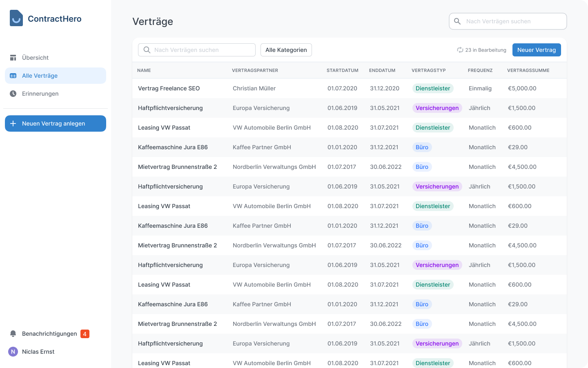The width and height of the screenshot is (588, 368).
Task: Open the Alle Kategorien filter
Action: point(286,50)
